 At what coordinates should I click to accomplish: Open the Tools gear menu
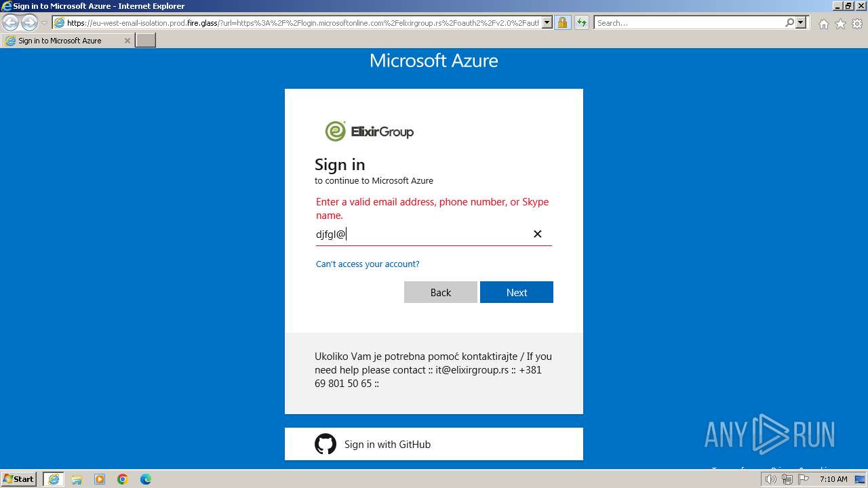(857, 24)
